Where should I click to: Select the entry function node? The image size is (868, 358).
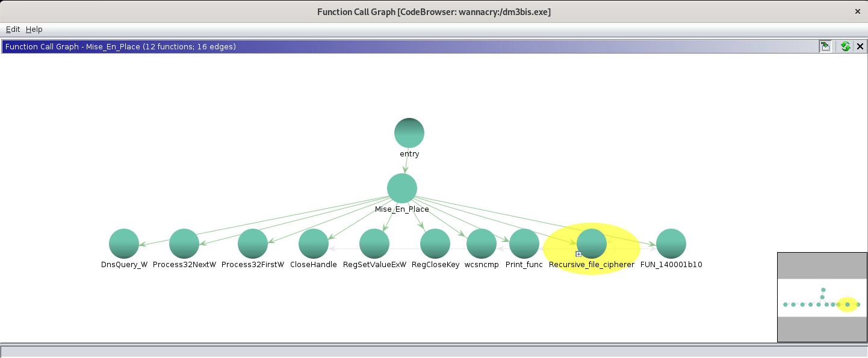[x=409, y=132]
